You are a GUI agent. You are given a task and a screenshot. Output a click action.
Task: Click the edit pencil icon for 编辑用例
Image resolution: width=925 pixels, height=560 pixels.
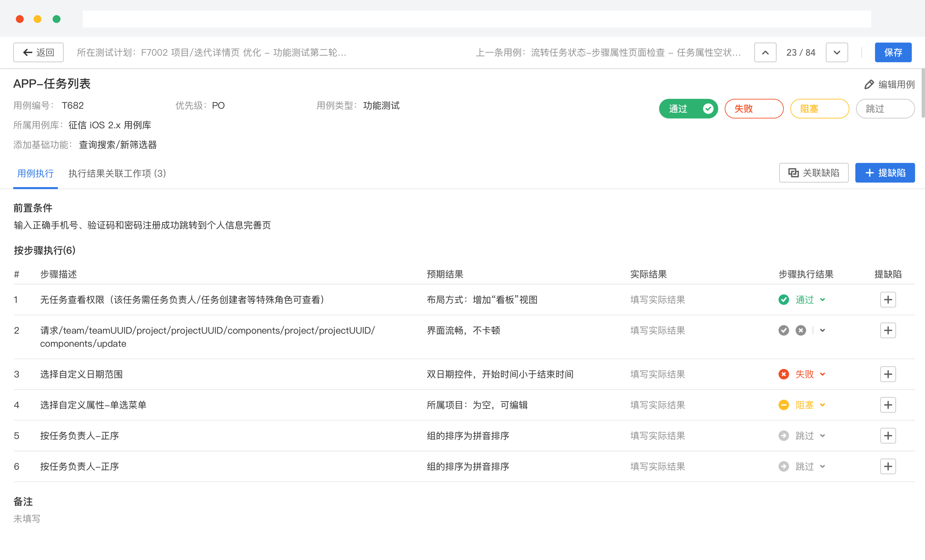click(x=870, y=84)
